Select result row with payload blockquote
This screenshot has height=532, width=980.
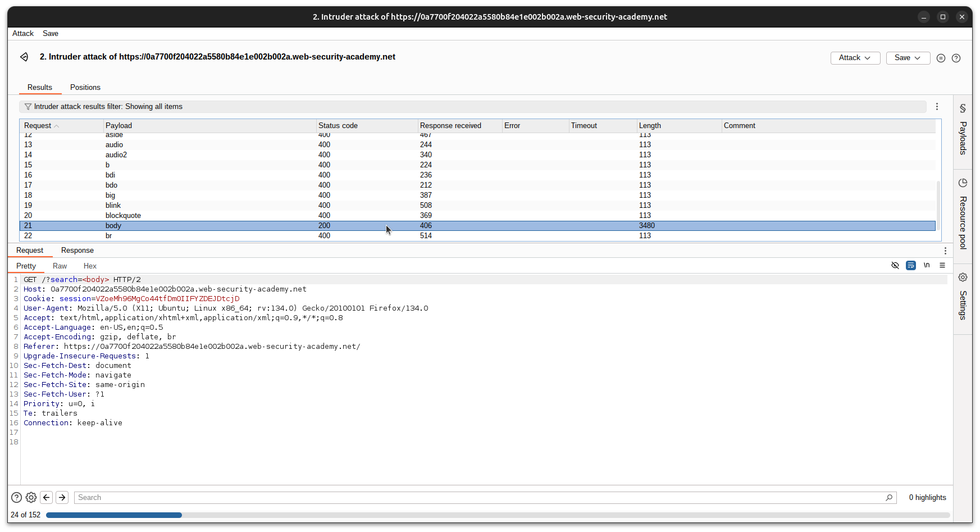478,216
